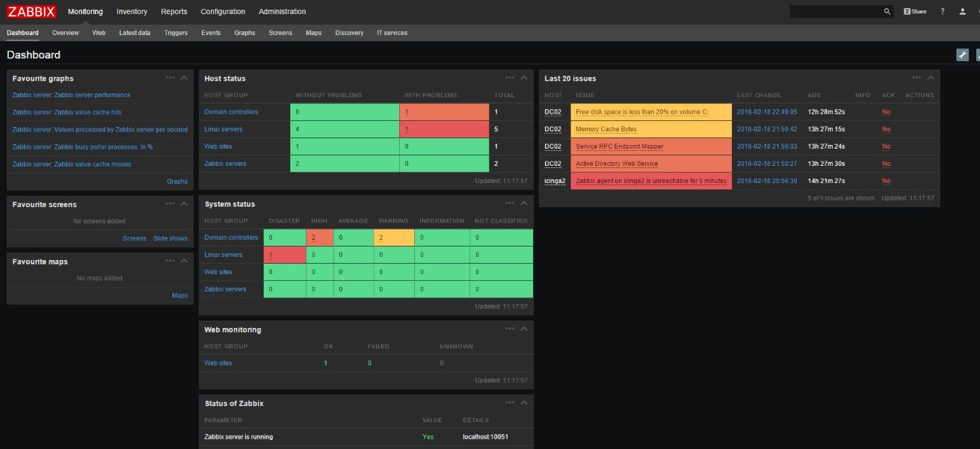Open the Configuration menu
The height and width of the screenshot is (449, 980).
point(223,11)
